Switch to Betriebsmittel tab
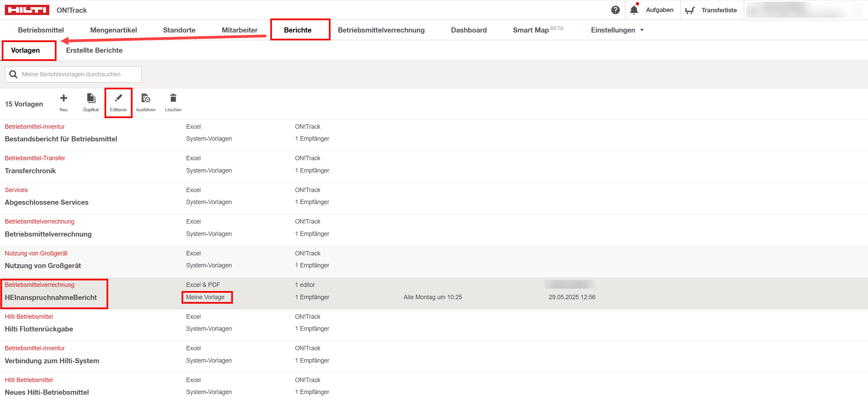Viewport: 868px width, 404px height. tap(41, 30)
